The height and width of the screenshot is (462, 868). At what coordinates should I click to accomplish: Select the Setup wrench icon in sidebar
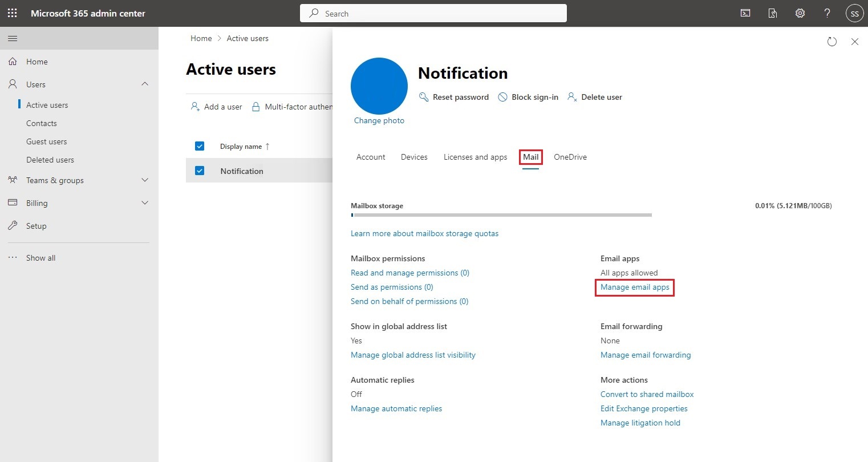[13, 225]
